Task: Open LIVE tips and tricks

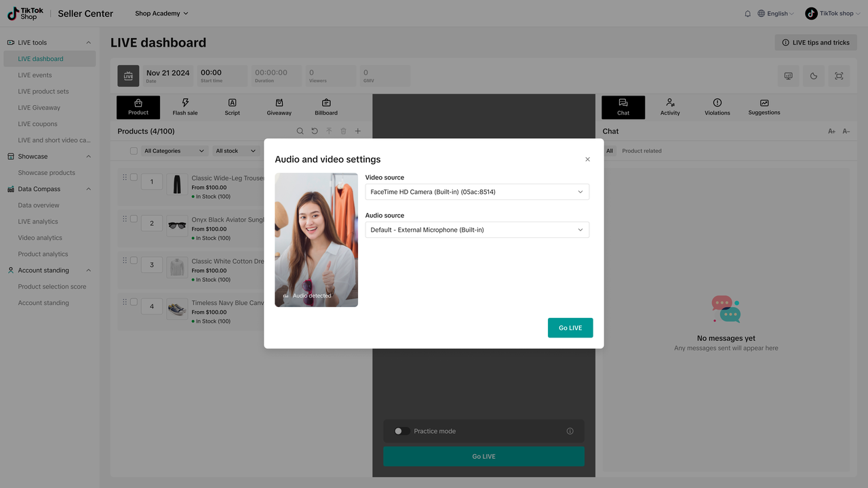Action: 816,43
